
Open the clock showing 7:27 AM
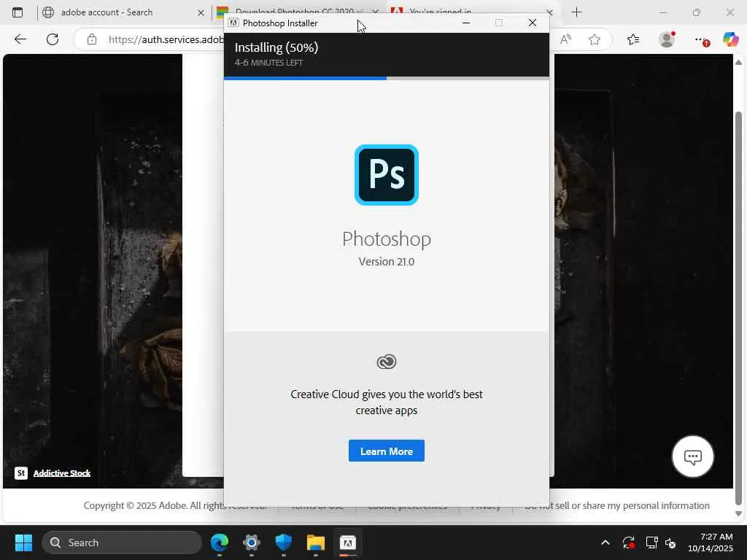click(x=710, y=542)
